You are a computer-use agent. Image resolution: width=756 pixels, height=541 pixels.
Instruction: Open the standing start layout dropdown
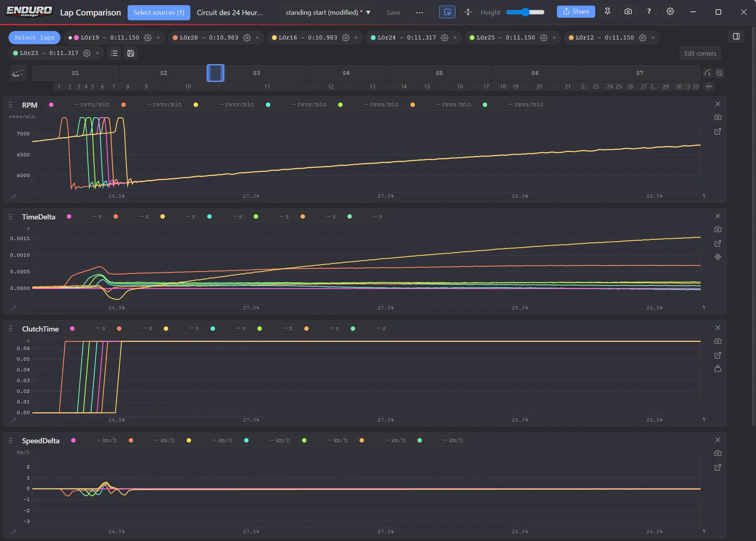[x=328, y=12]
